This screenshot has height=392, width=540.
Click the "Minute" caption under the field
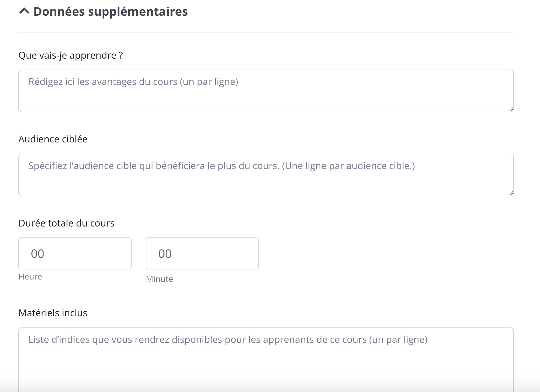[x=159, y=279]
